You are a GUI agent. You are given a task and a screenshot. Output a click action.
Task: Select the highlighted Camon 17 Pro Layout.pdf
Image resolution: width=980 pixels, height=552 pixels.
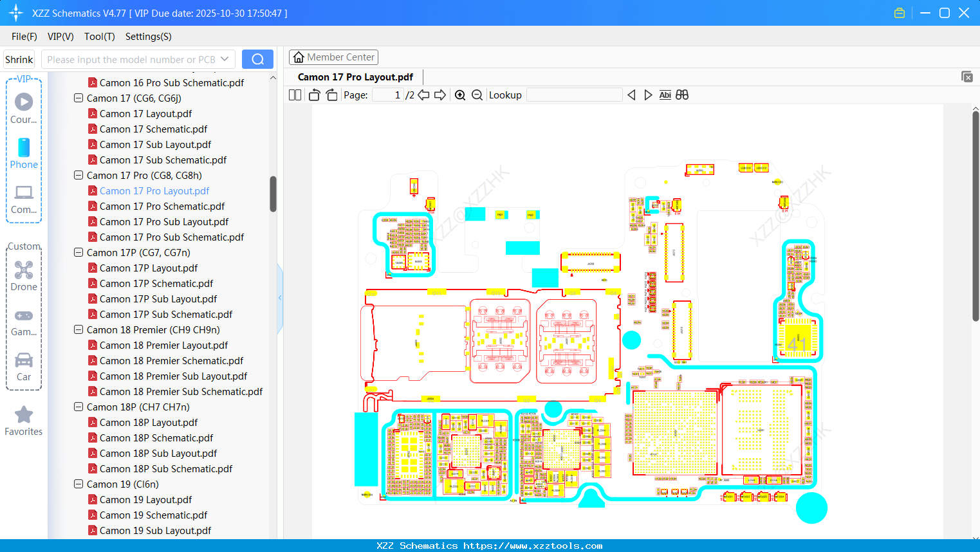pyautogui.click(x=154, y=191)
